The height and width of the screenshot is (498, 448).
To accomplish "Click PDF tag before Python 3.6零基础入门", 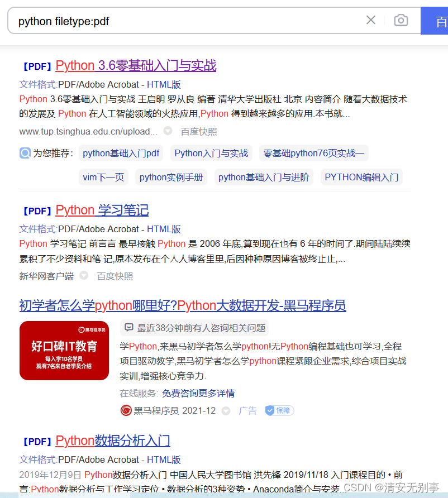I will [37, 66].
